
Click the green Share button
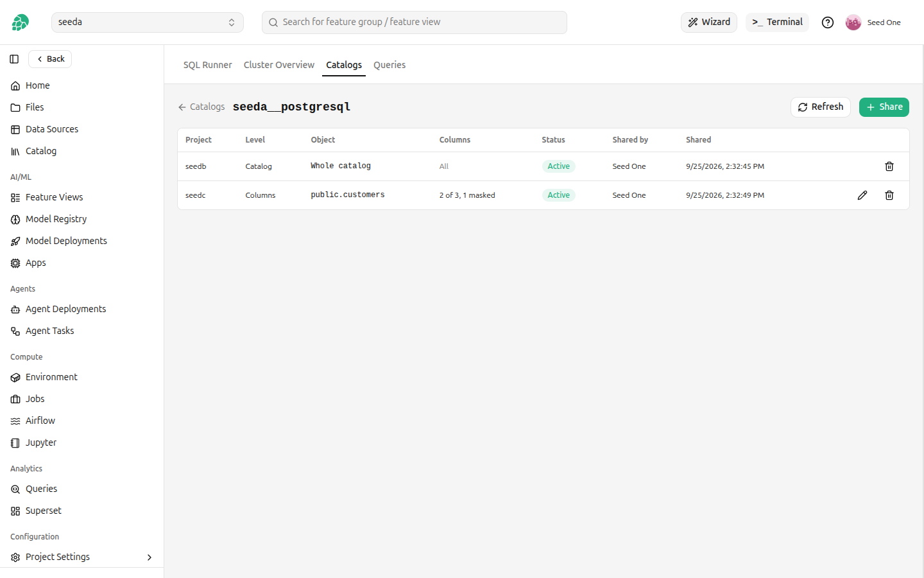click(x=884, y=107)
